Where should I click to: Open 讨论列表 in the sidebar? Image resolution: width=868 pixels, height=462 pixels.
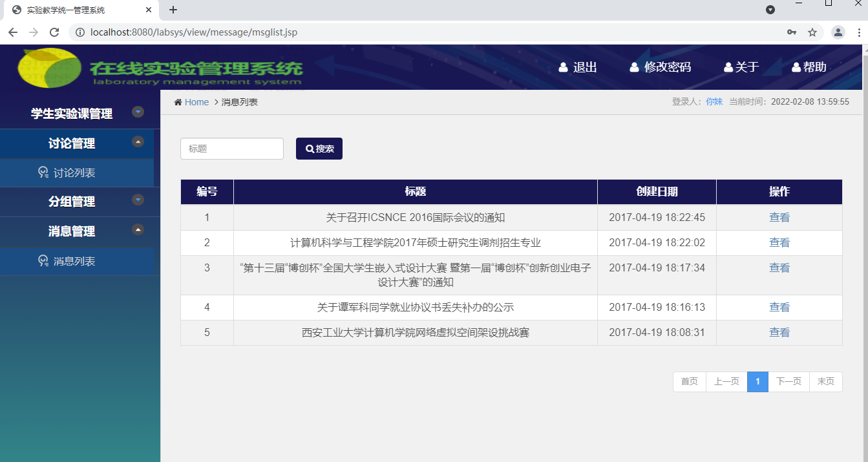74,173
